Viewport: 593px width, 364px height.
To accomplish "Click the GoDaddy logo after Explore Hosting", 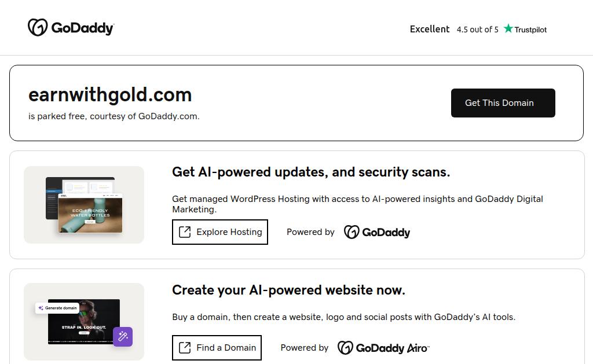I will (377, 232).
